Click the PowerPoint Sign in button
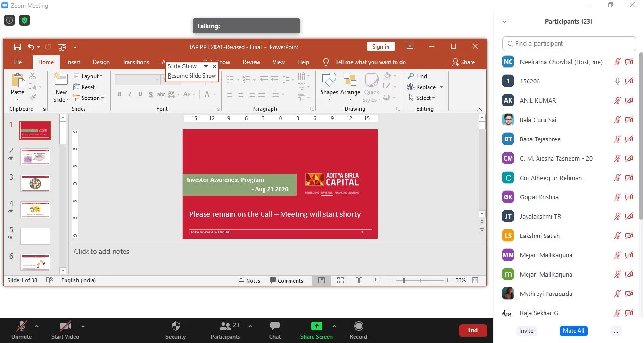Image resolution: width=644 pixels, height=343 pixels. [x=380, y=46]
